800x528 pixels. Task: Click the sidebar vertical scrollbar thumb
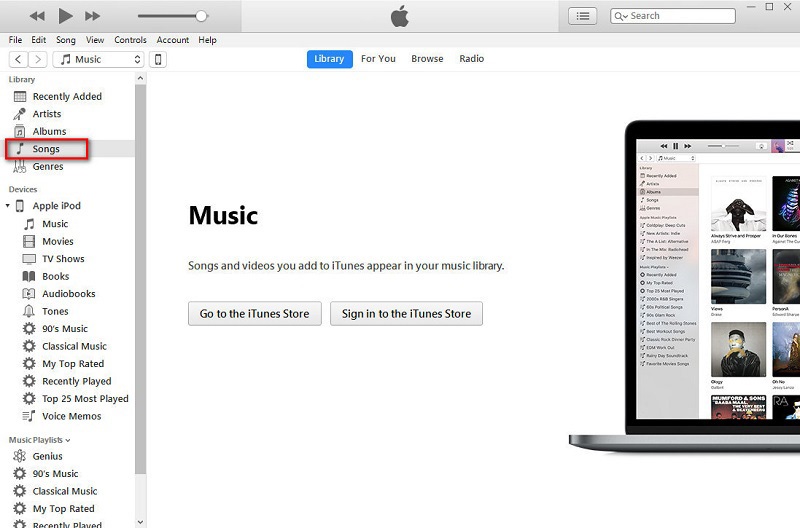[x=140, y=279]
